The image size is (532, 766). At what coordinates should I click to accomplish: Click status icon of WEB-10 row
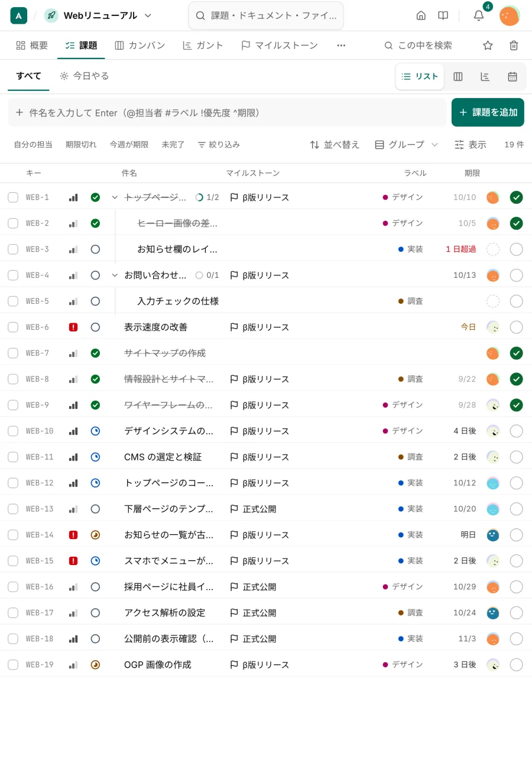click(95, 431)
